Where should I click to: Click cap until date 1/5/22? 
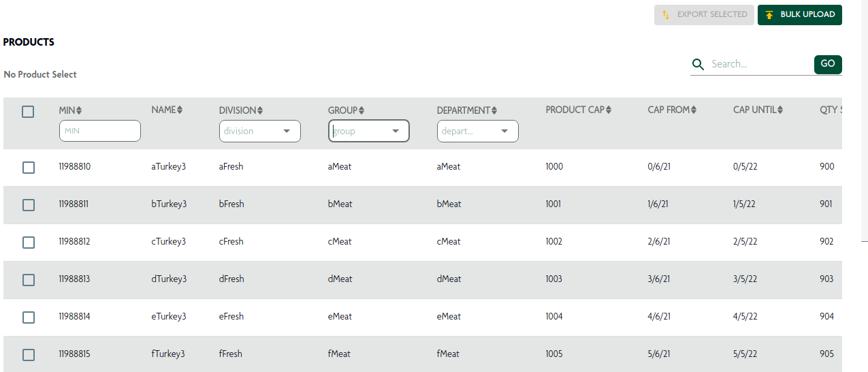click(744, 204)
